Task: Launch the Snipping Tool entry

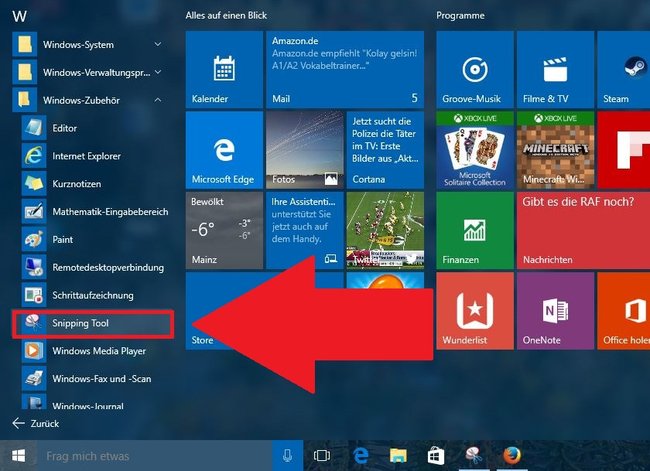Action: [x=93, y=323]
